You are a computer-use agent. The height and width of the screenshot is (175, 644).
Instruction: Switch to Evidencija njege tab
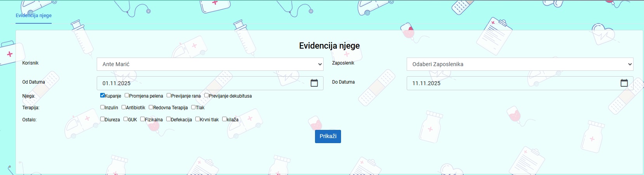(33, 16)
